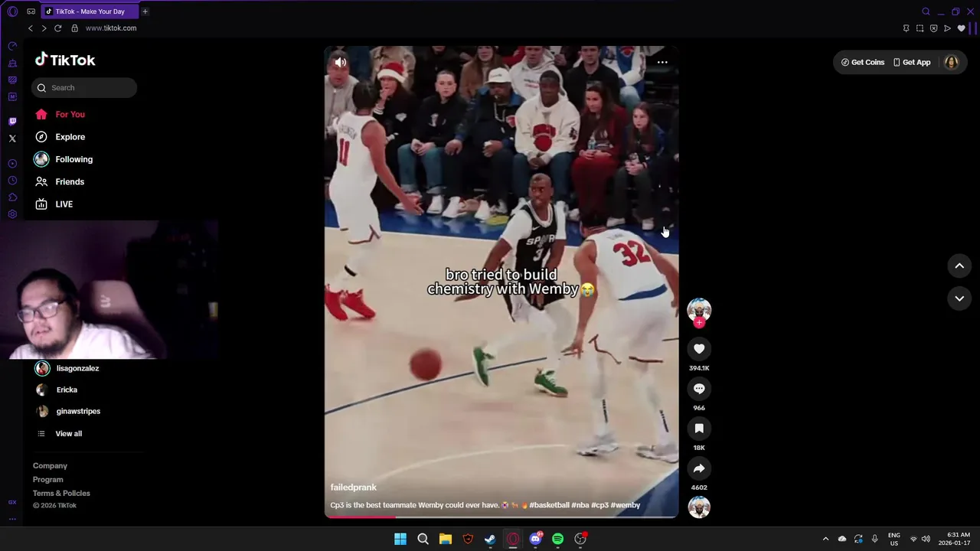Follow the creator using the red plus badge
980x551 pixels.
click(699, 323)
